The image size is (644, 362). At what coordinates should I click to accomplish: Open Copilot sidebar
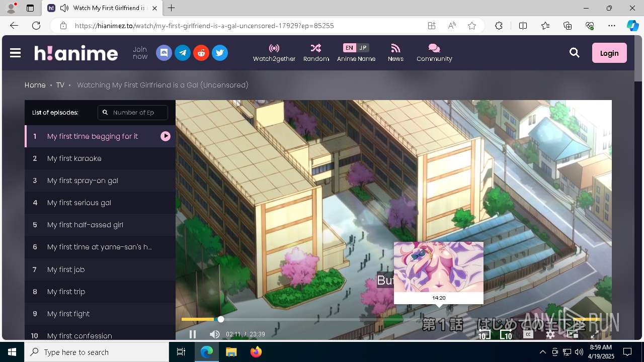[x=632, y=26]
